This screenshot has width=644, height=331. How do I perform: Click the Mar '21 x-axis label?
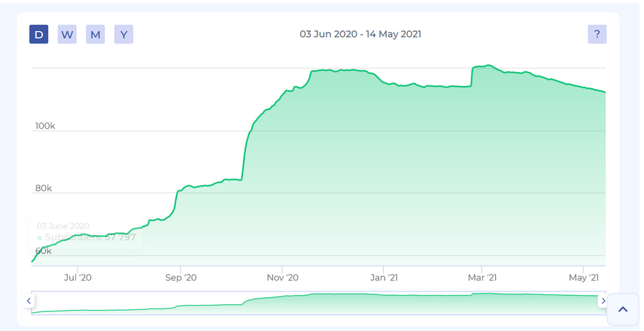482,277
